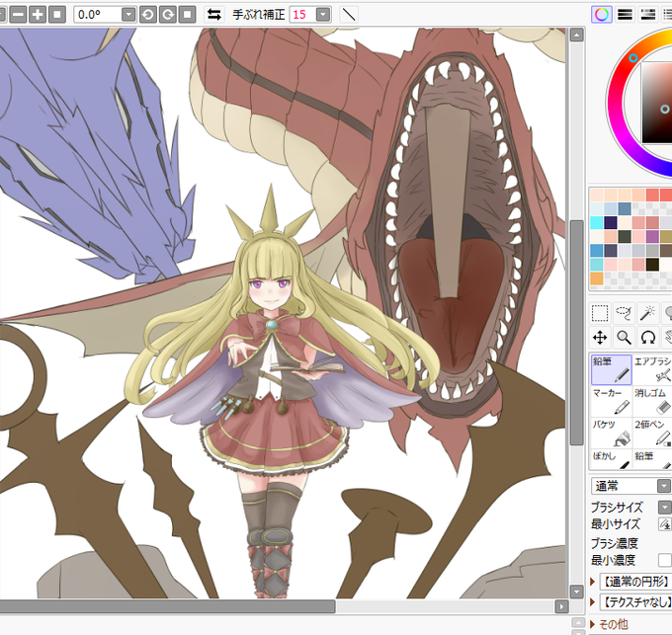Toggle the 最小濃度 checkbox
The width and height of the screenshot is (672, 635).
[x=665, y=560]
